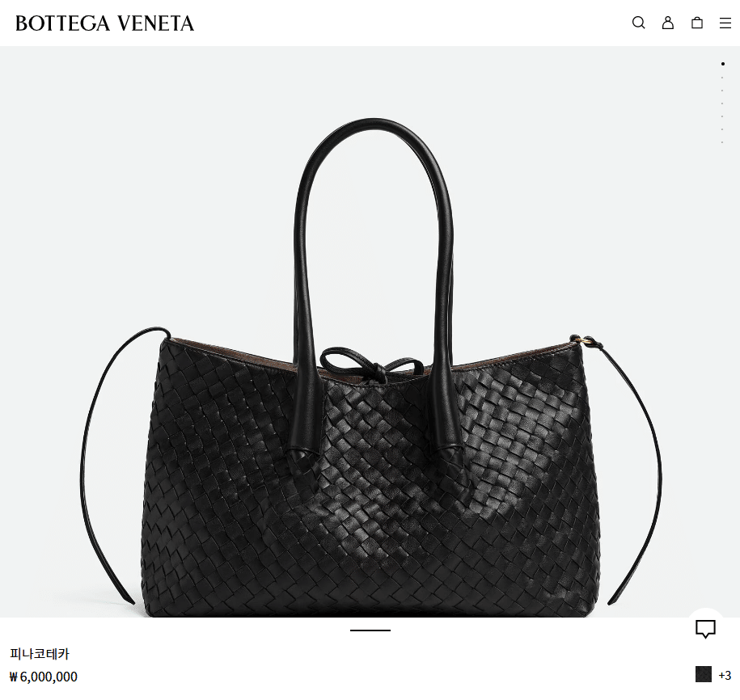Select the fifth image indicator dot

pyautogui.click(x=722, y=116)
